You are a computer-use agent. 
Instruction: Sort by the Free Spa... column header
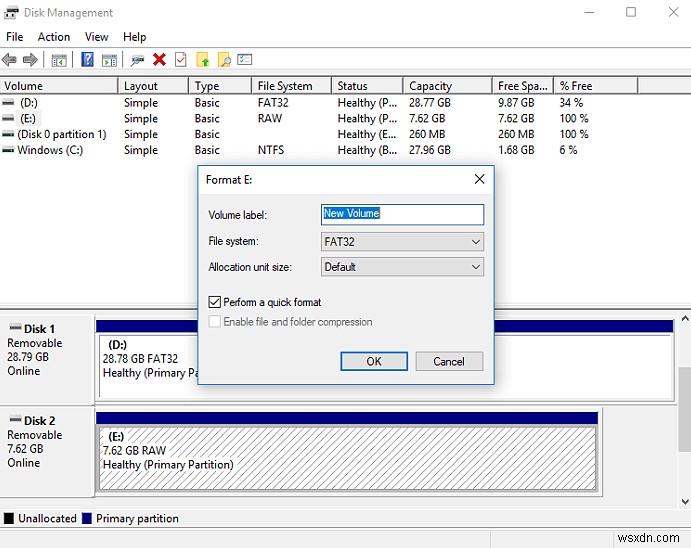click(x=523, y=86)
